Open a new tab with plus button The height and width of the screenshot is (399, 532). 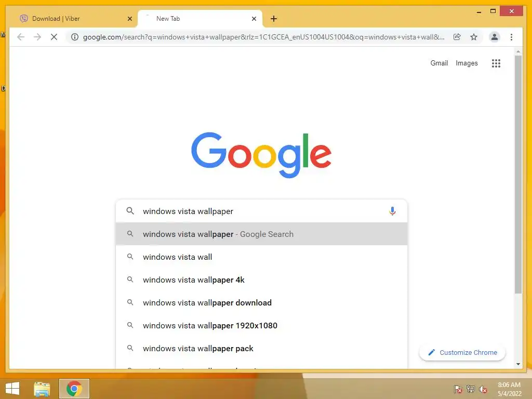coord(274,19)
